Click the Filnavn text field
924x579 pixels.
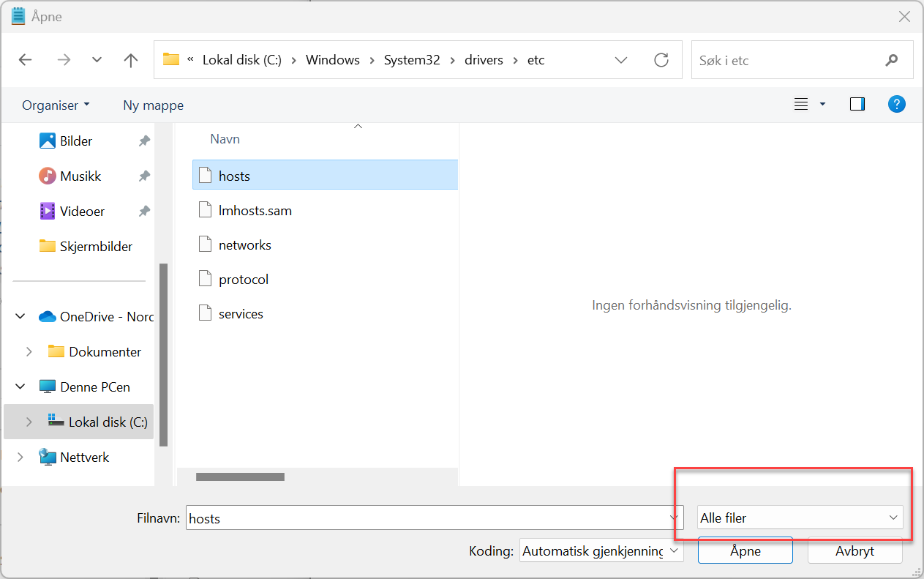tap(427, 518)
